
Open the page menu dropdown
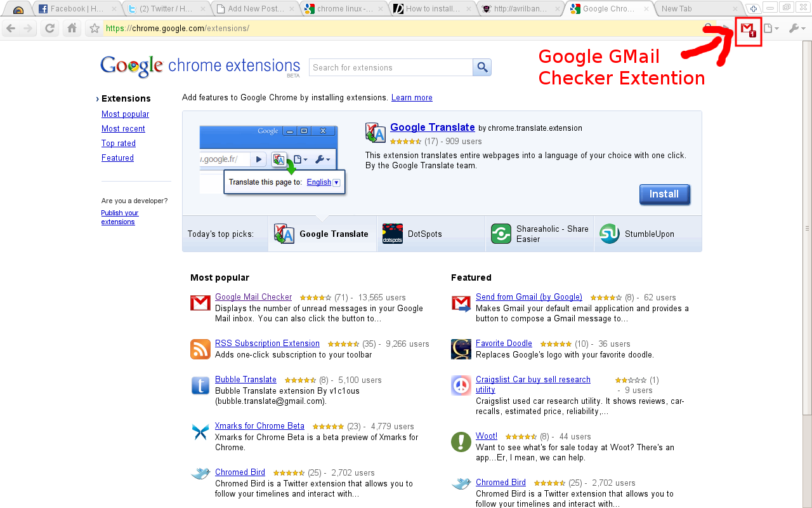[770, 29]
